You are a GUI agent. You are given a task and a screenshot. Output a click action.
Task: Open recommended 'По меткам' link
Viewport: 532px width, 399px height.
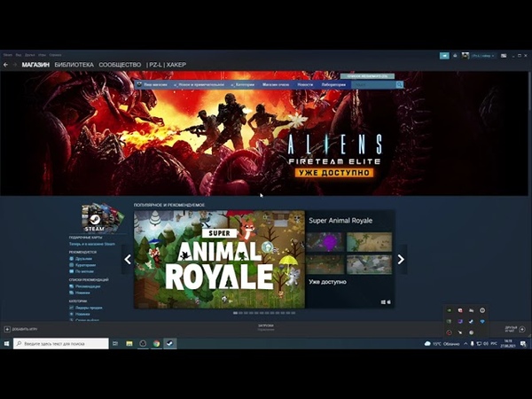tap(84, 271)
